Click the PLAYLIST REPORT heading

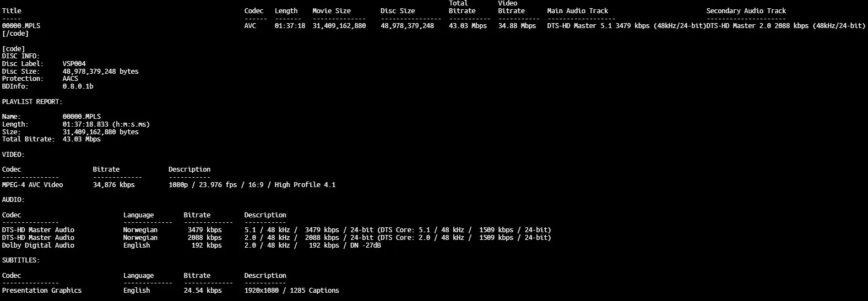[32, 102]
